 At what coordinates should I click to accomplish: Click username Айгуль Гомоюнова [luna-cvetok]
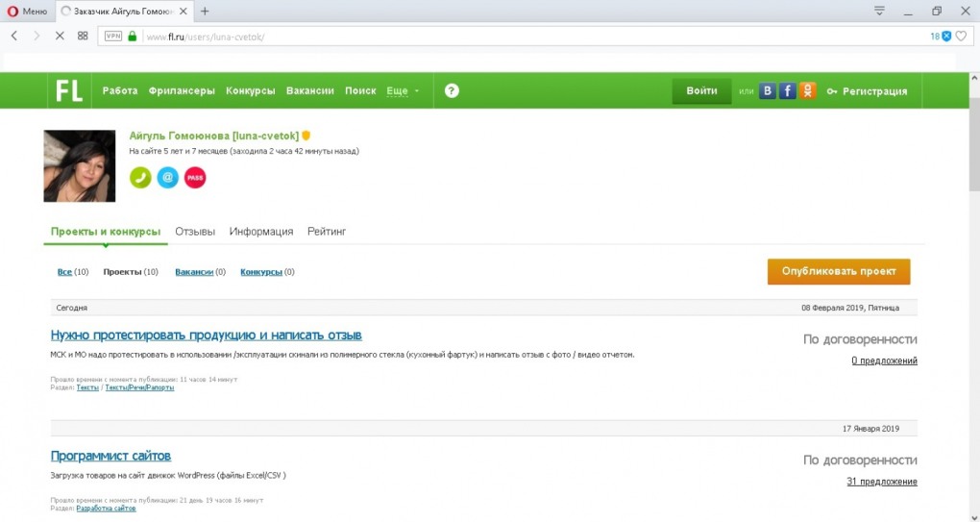point(213,136)
